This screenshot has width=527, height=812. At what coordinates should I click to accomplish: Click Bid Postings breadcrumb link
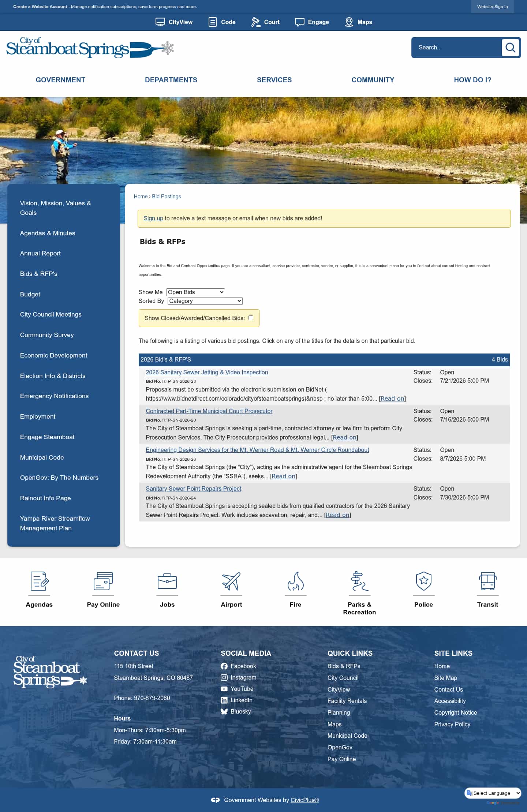pyautogui.click(x=167, y=197)
